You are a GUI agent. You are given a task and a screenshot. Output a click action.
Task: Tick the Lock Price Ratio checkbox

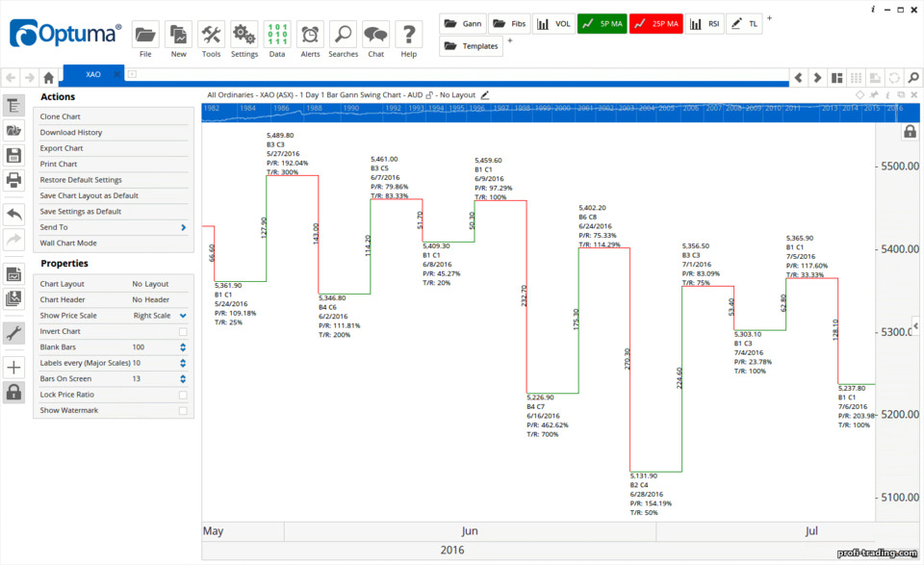(x=183, y=395)
